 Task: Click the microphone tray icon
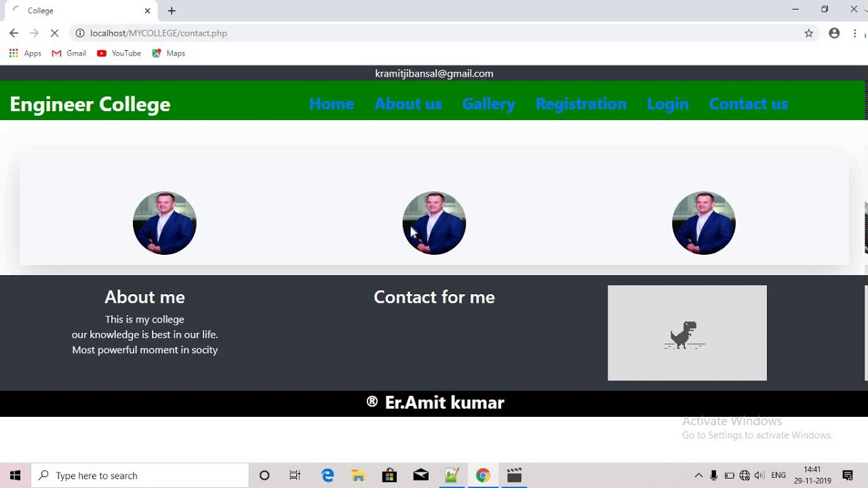[714, 475]
